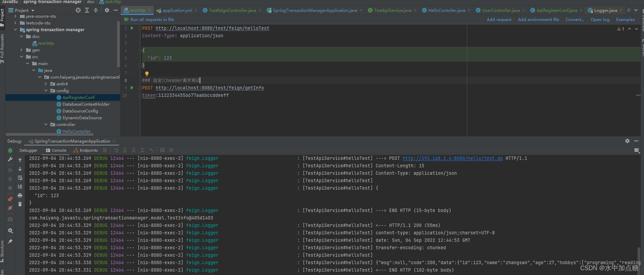Switch to Logger.java tab
Viewport: 644px width, 275px height.
pyautogui.click(x=605, y=10)
